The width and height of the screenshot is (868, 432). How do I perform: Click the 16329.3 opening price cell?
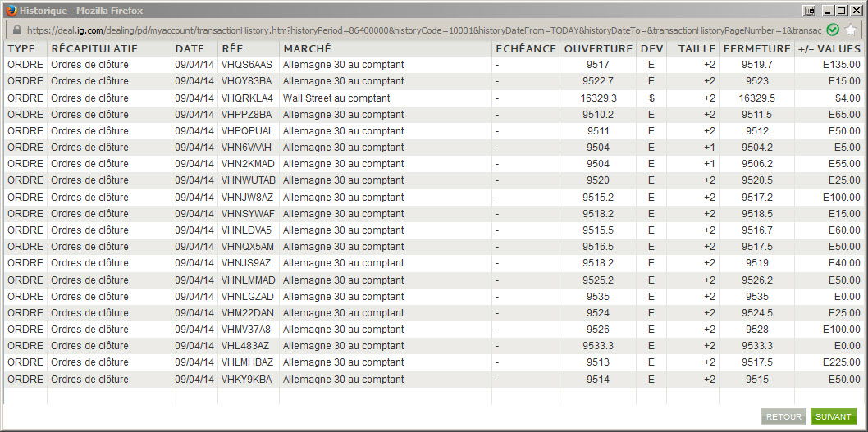[598, 98]
